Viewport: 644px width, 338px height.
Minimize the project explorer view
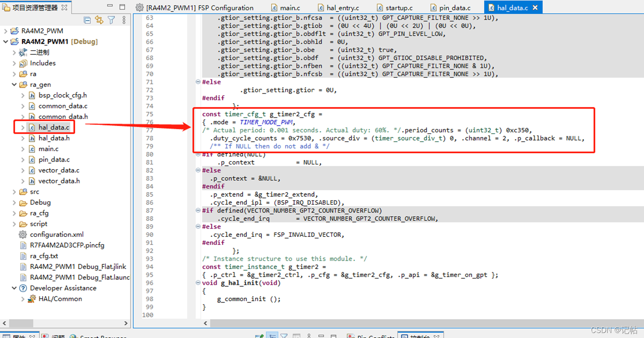coord(110,6)
